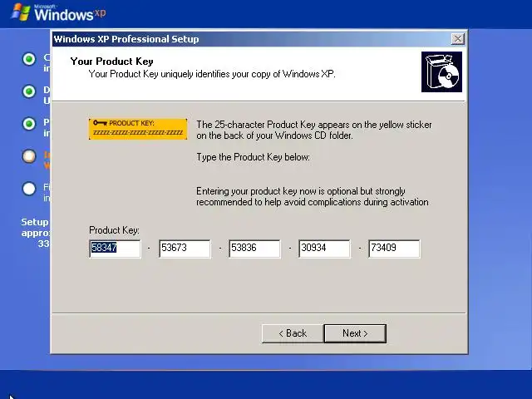This screenshot has height=399, width=532.
Task: Click the CD software box icon
Action: (441, 71)
